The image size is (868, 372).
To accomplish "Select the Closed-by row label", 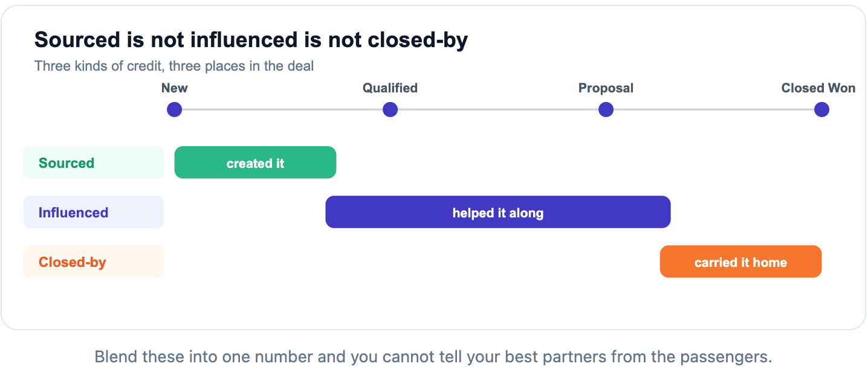I will [x=94, y=261].
